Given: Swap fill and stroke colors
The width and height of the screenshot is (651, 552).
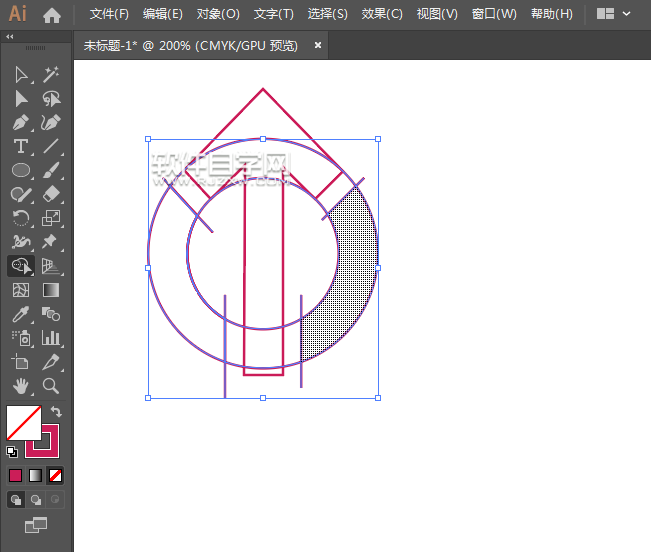Looking at the screenshot, I should point(57,411).
